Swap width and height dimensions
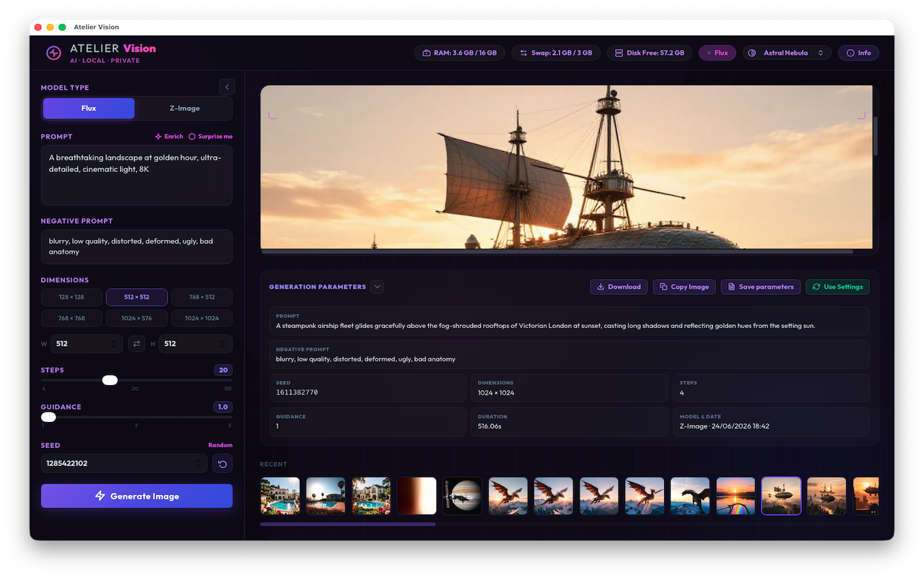924x578 pixels. [137, 344]
